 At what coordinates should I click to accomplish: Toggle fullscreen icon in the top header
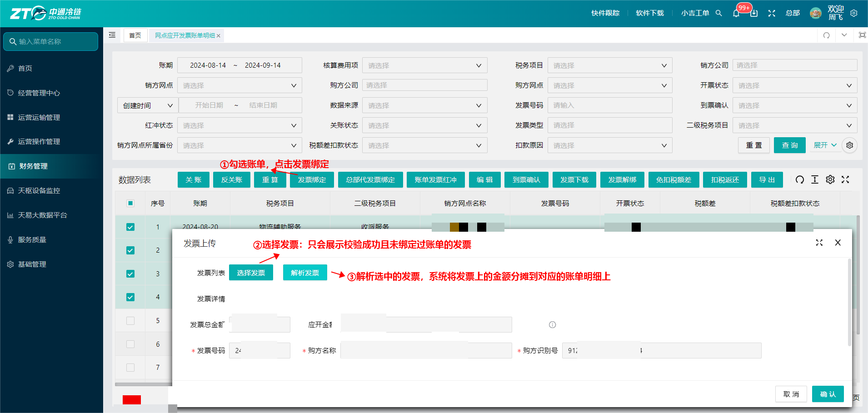click(772, 13)
